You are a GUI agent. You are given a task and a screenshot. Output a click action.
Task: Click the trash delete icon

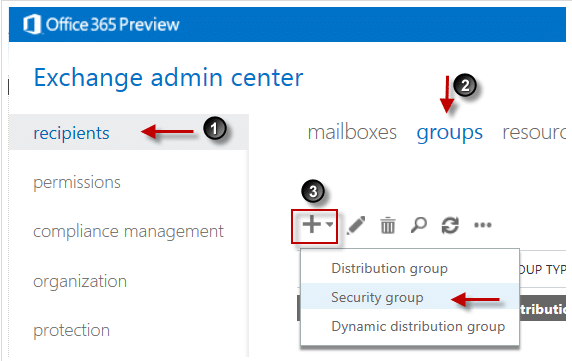[x=388, y=225]
